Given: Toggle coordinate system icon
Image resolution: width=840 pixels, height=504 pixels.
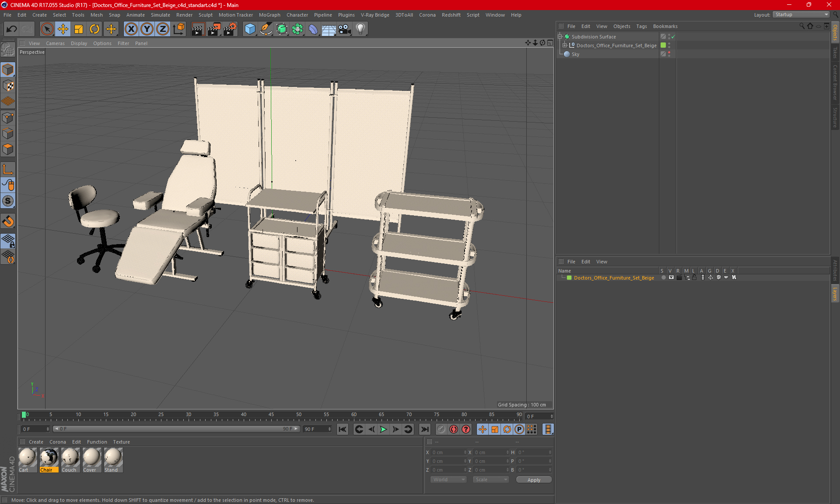Looking at the screenshot, I should click(178, 29).
